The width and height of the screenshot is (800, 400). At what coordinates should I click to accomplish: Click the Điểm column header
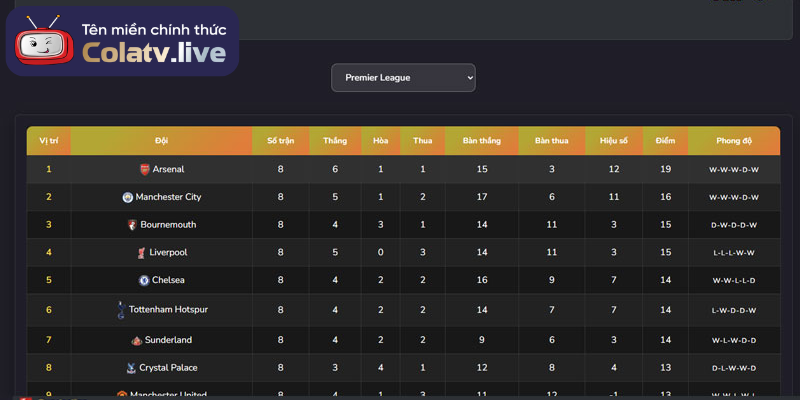[x=665, y=141]
